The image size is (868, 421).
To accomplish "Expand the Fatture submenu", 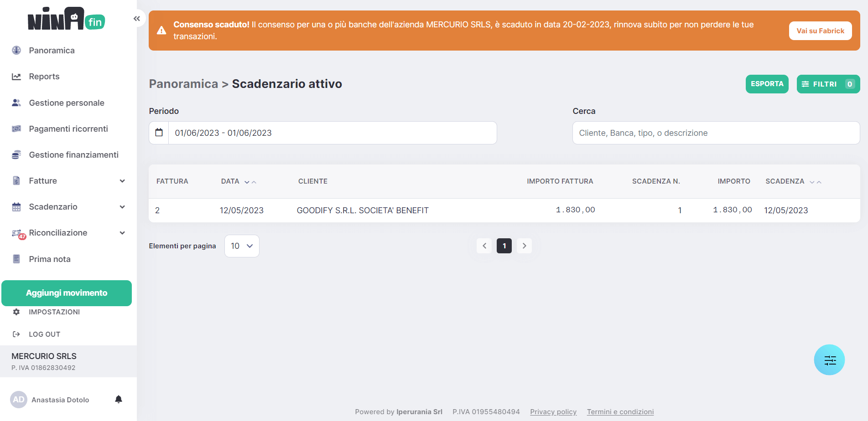I will tap(122, 181).
